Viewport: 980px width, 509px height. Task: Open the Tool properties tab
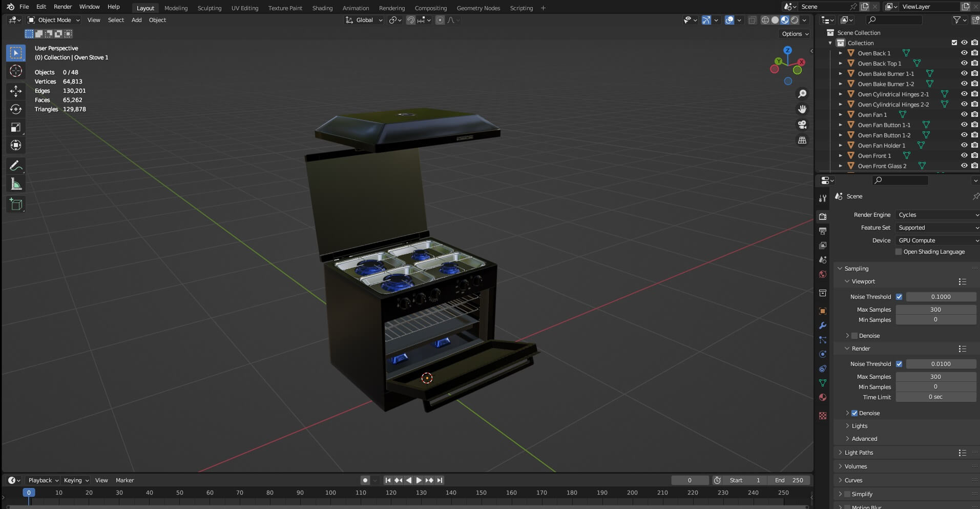tap(823, 198)
